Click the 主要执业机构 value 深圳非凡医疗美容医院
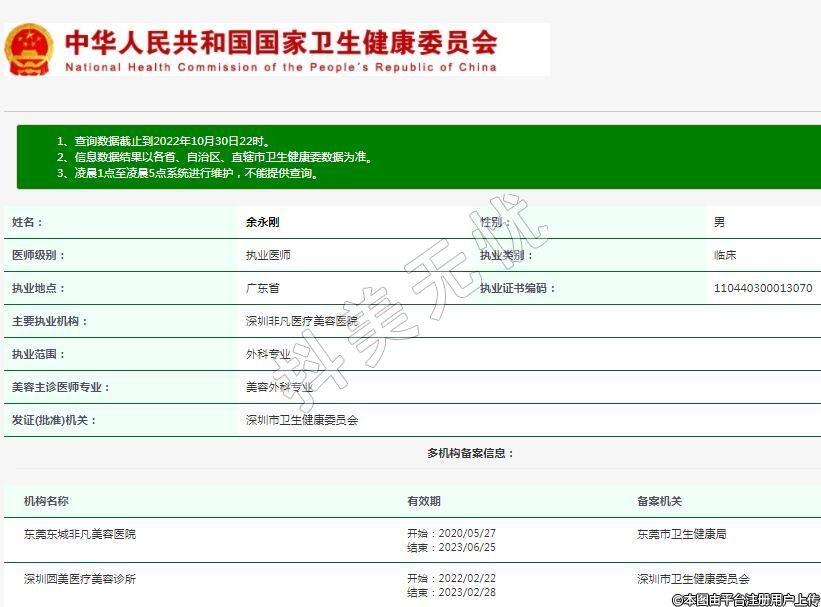This screenshot has width=821, height=607. tap(301, 321)
